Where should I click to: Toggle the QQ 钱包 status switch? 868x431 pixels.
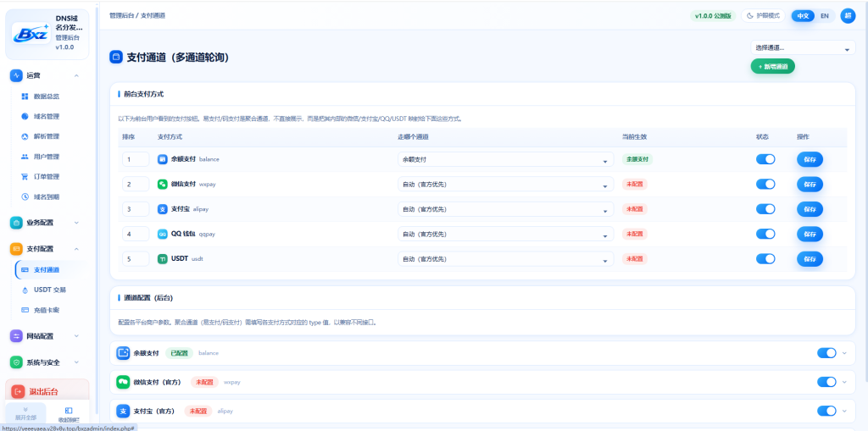tap(765, 234)
